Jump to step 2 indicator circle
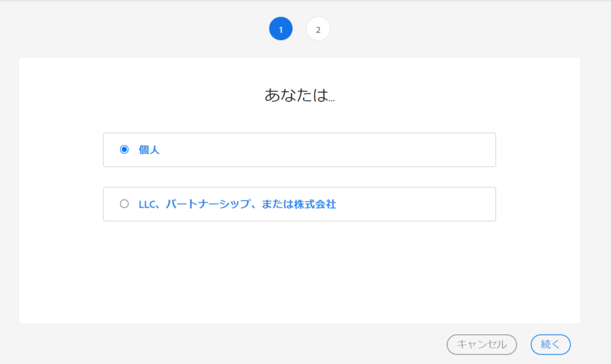This screenshot has height=364, width=611. [x=318, y=29]
